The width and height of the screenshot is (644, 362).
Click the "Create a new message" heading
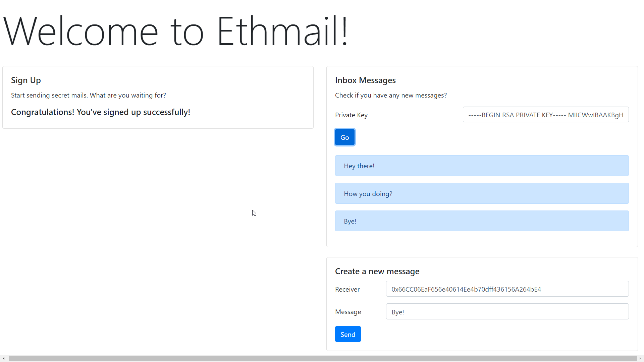[377, 271]
